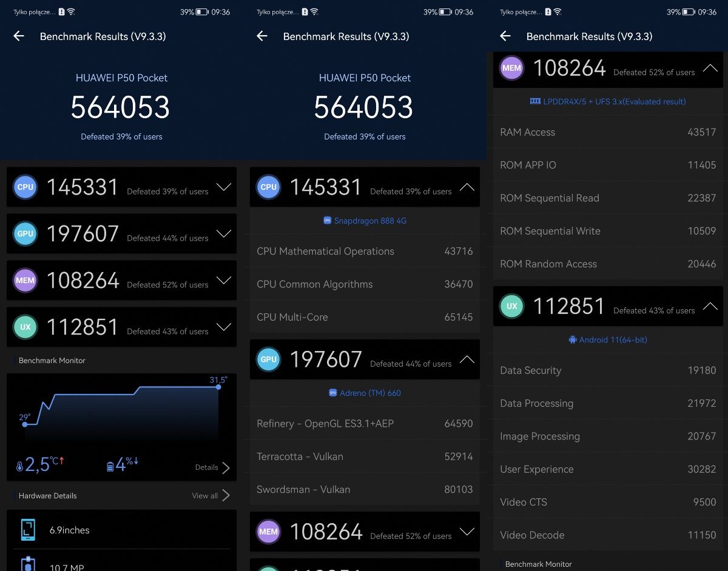Tap the Android robot icon next to Android 11
The image size is (728, 571).
click(x=573, y=339)
